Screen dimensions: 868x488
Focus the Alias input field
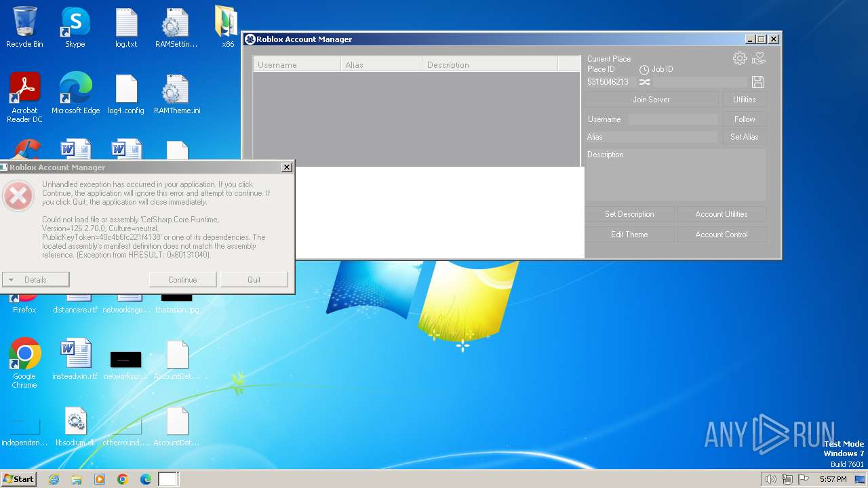point(661,137)
